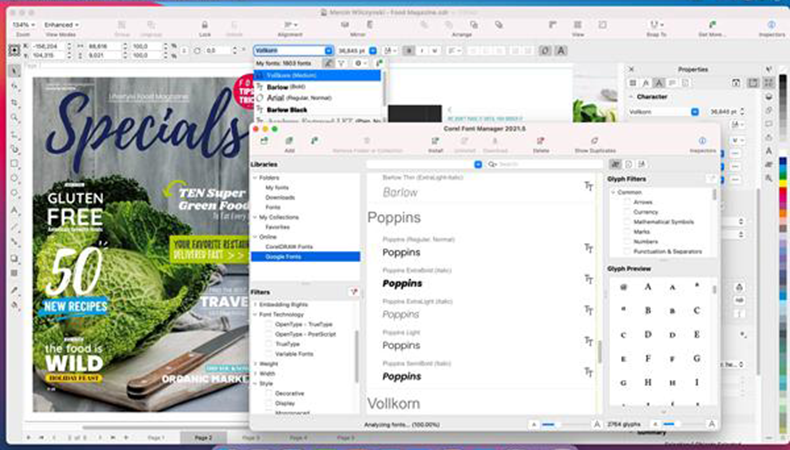This screenshot has height=450, width=790.
Task: Collapse the Common glyph filters group
Action: tap(614, 192)
